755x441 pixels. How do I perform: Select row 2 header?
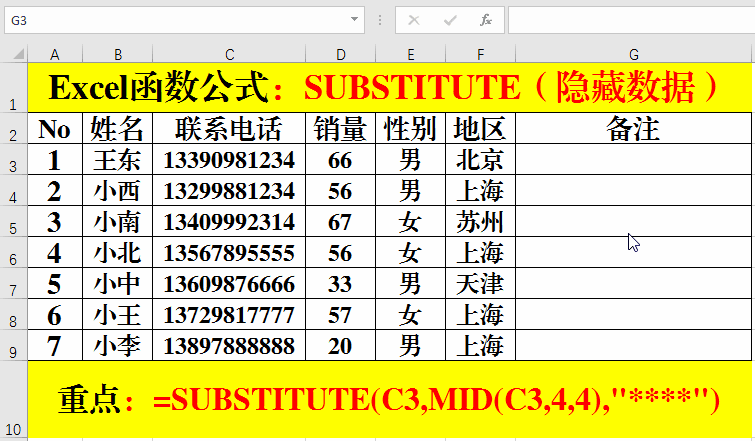(13, 128)
